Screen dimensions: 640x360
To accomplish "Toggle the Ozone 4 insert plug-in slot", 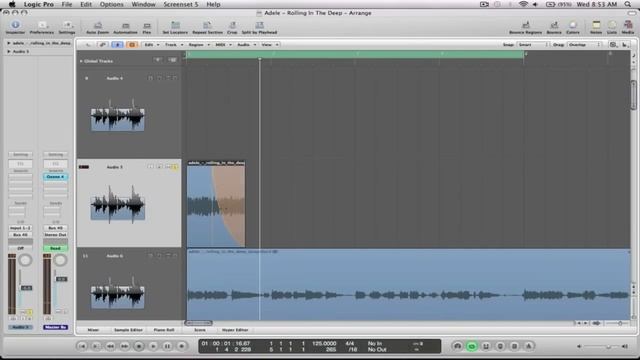I will tap(56, 177).
